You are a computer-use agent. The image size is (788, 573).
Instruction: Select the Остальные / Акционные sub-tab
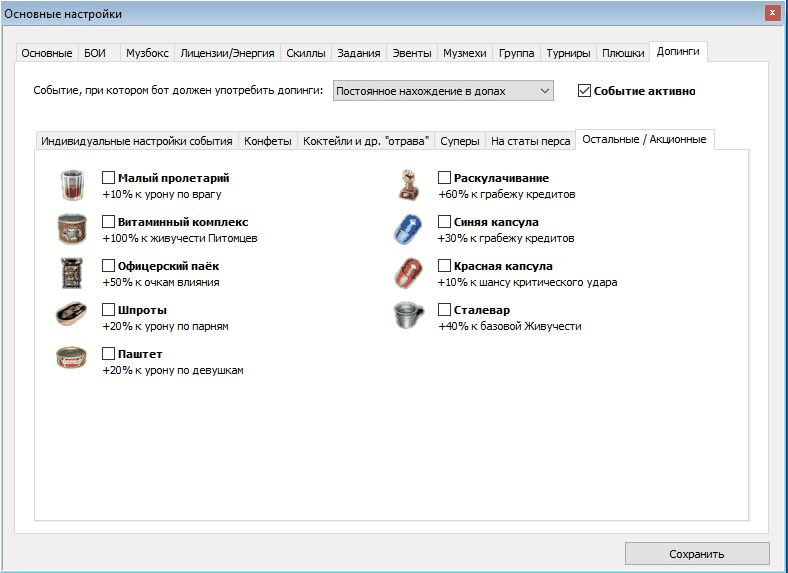644,139
